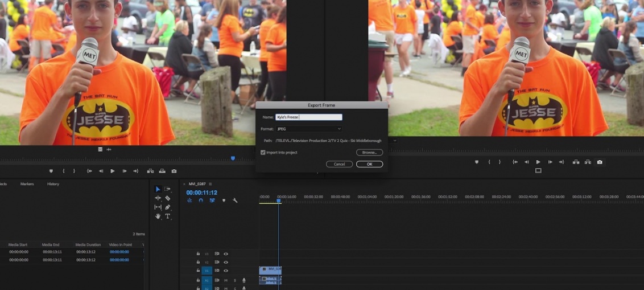Click the Browse... button
Screen dimensions: 644x290
369,153
